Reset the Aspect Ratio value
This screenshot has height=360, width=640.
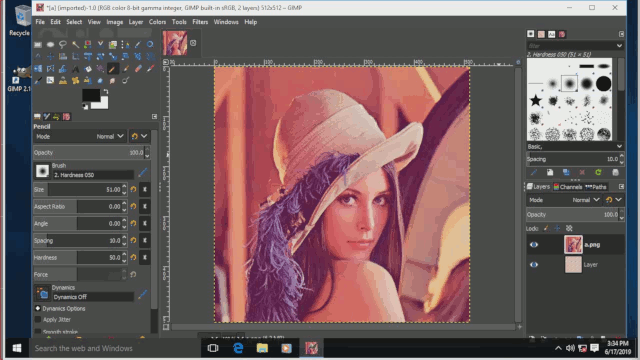coord(133,207)
